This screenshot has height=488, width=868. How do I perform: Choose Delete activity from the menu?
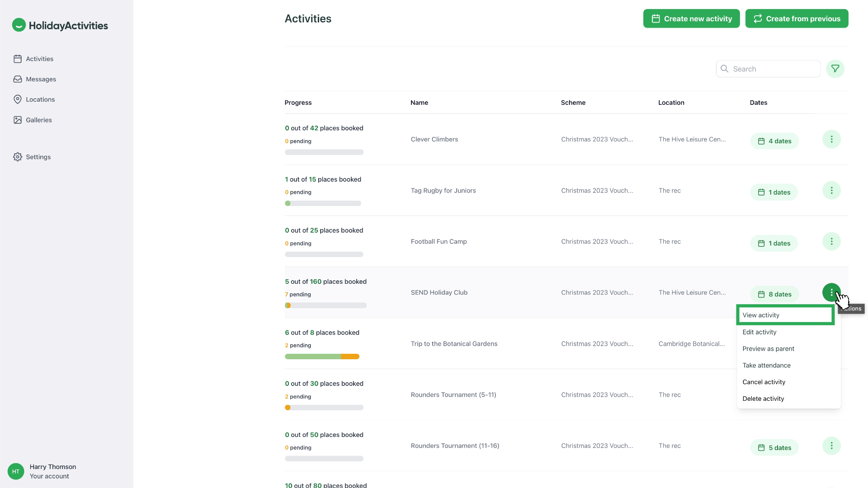(x=763, y=399)
